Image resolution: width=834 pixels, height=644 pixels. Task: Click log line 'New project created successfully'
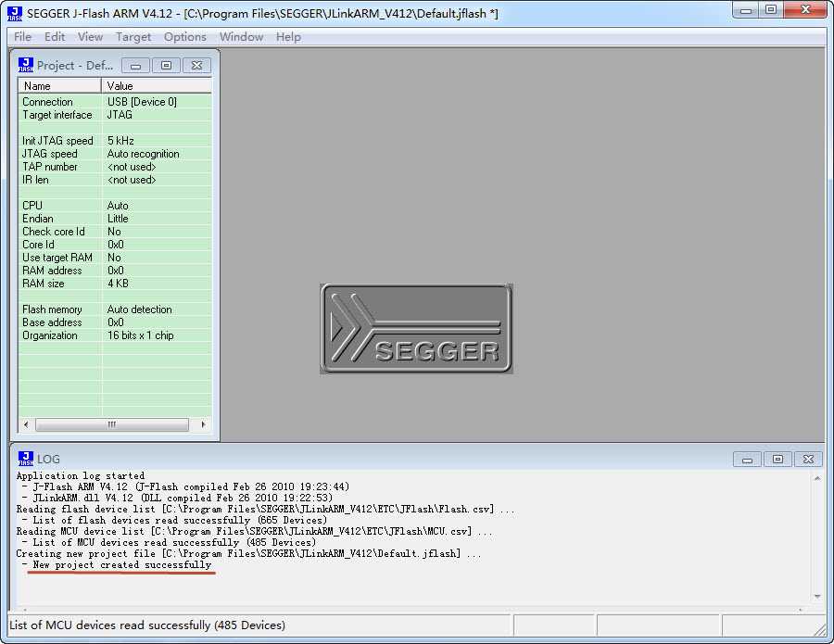click(121, 564)
